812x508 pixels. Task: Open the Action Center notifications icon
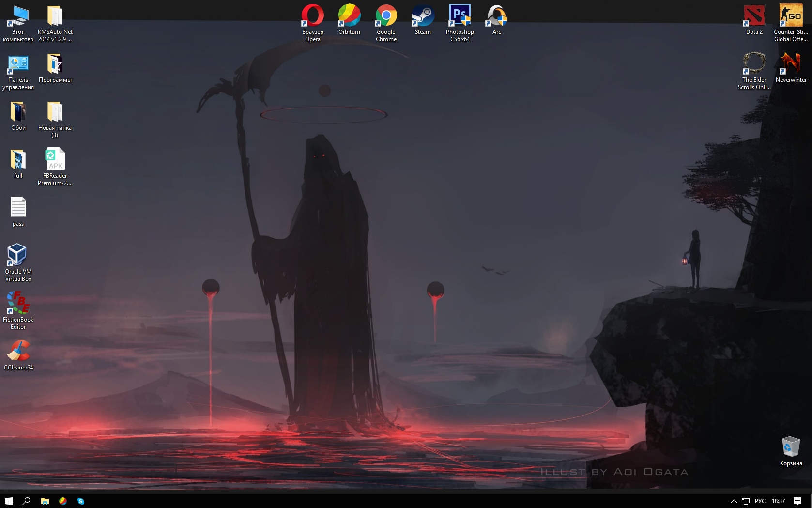[797, 501]
